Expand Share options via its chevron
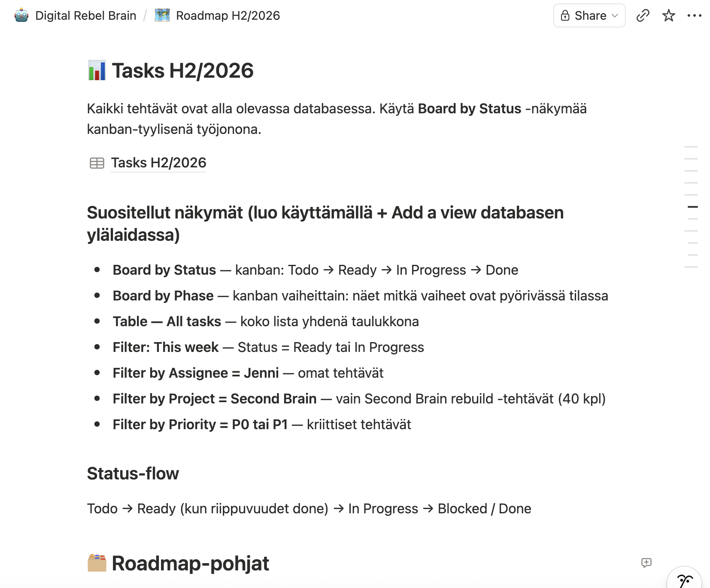The height and width of the screenshot is (588, 710). click(615, 16)
